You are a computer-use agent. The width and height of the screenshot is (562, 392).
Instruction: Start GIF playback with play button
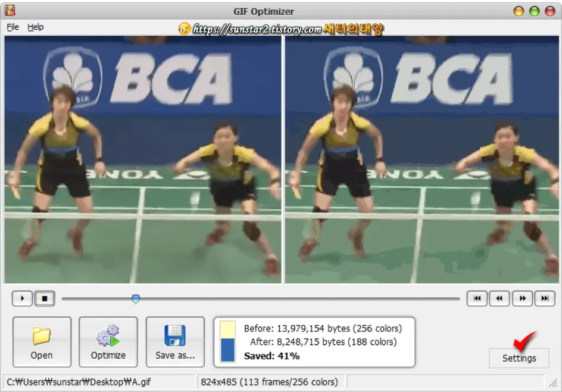pyautogui.click(x=22, y=298)
